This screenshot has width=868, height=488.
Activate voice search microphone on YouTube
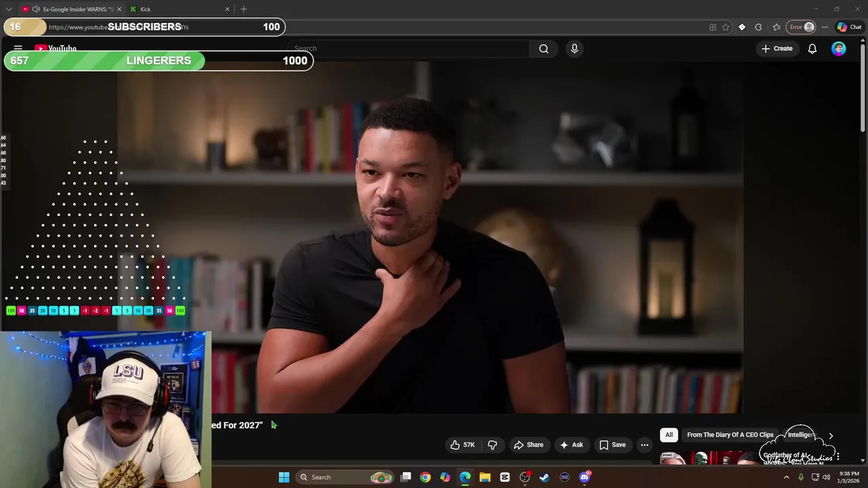pyautogui.click(x=574, y=49)
